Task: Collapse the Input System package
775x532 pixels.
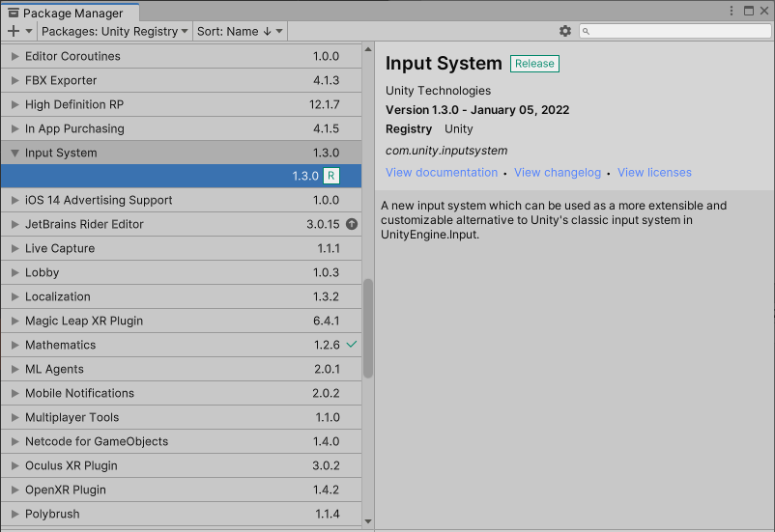Action: click(x=14, y=154)
